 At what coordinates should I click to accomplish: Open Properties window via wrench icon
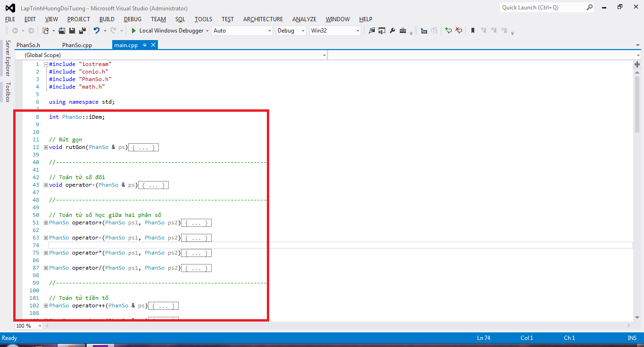(x=392, y=31)
